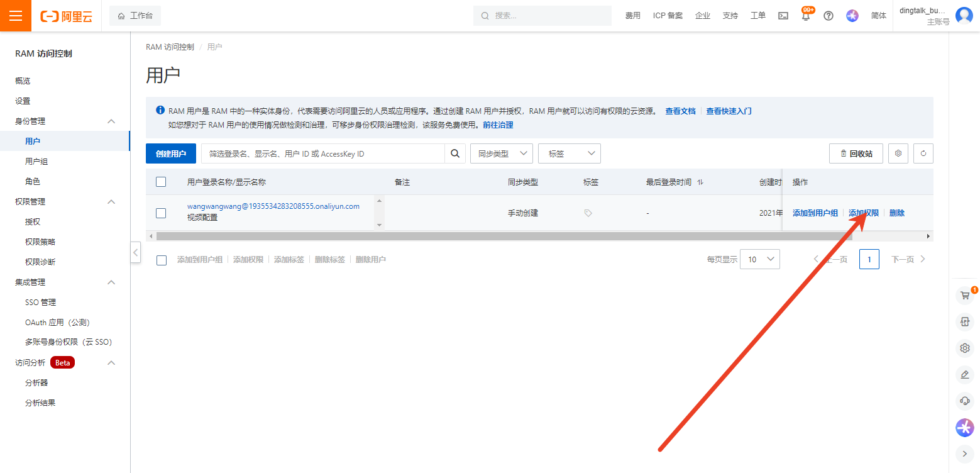The image size is (980, 473).
Task: Click 添加到用户组 in the row actions
Action: coord(815,213)
